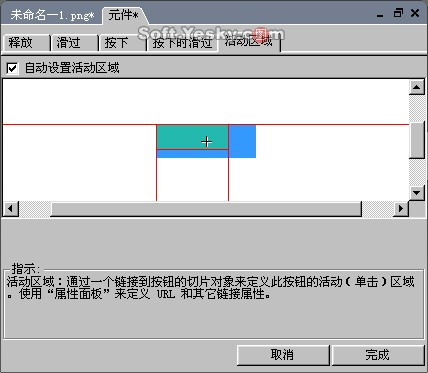This screenshot has width=428, height=373.
Task: Click the scroll up arrow in canvas
Action: pos(417,87)
